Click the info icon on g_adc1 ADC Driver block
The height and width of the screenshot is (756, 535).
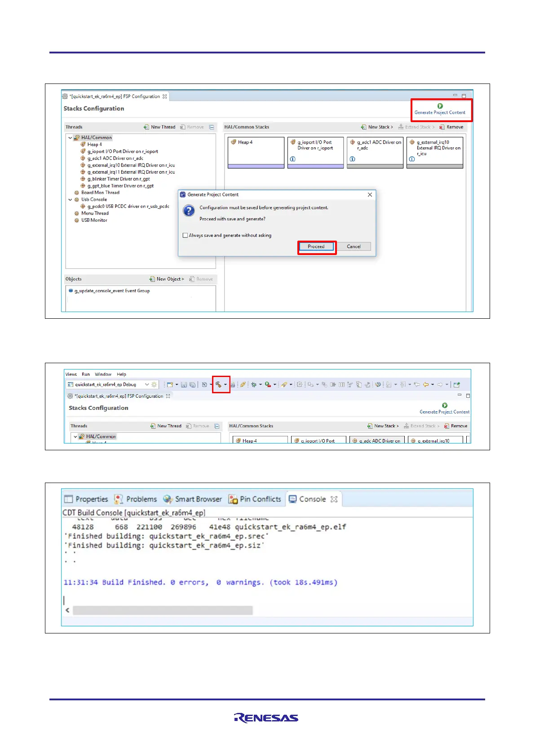352,159
